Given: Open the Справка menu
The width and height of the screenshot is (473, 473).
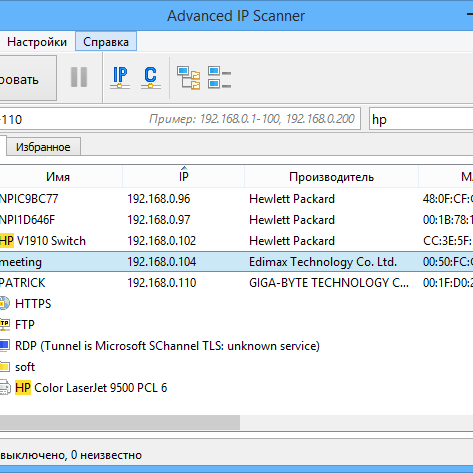Looking at the screenshot, I should point(106,42).
